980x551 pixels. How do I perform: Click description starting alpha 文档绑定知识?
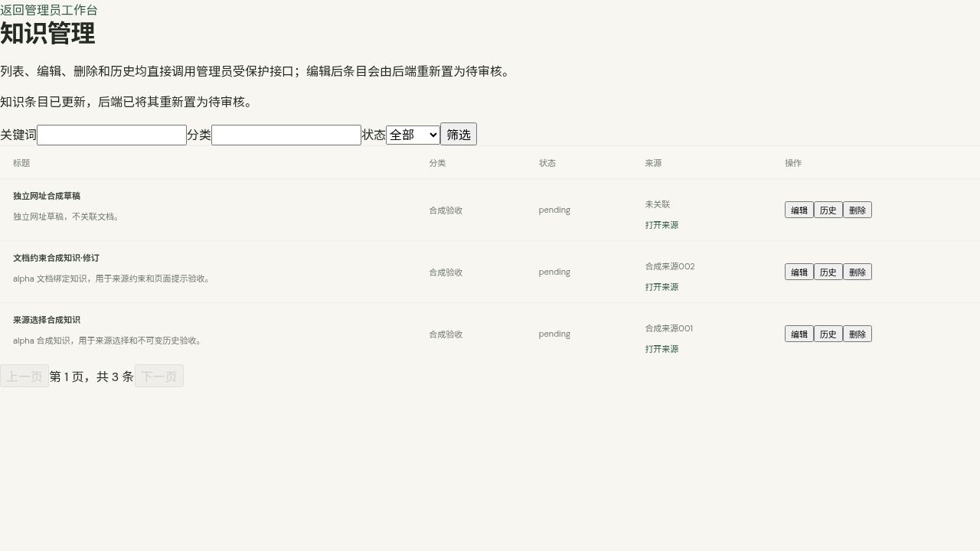click(113, 279)
